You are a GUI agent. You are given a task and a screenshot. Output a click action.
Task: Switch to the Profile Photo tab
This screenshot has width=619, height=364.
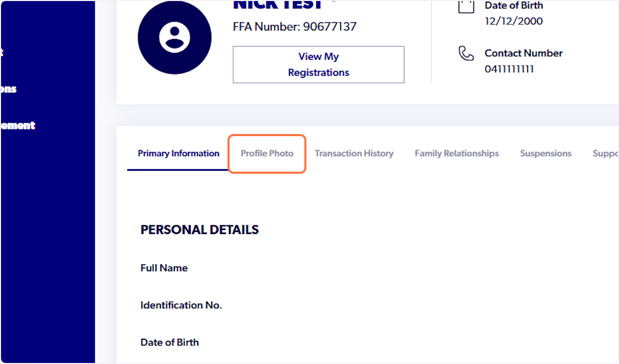[x=267, y=154]
